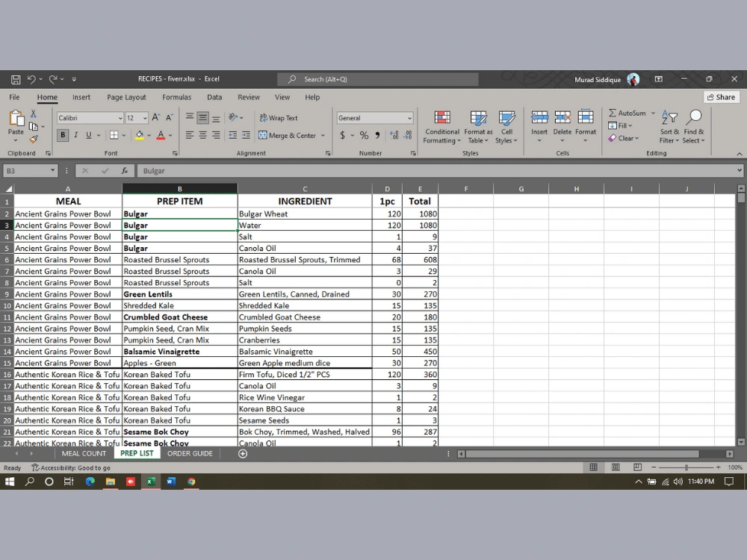Open the File menu

tap(14, 97)
